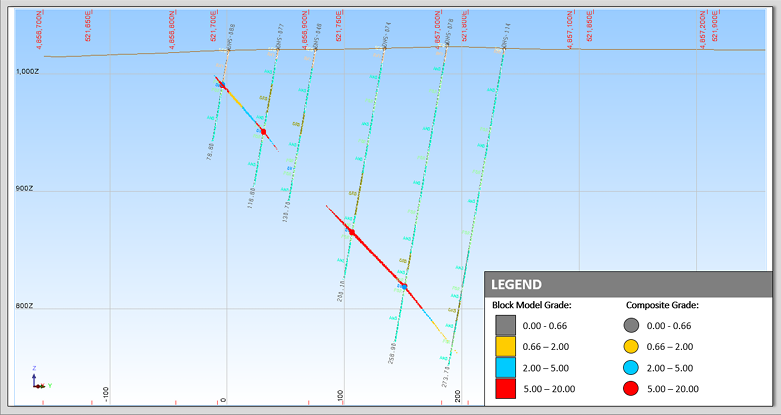Click the 76.88 drill hole depth label
781x415 pixels.
211,152
